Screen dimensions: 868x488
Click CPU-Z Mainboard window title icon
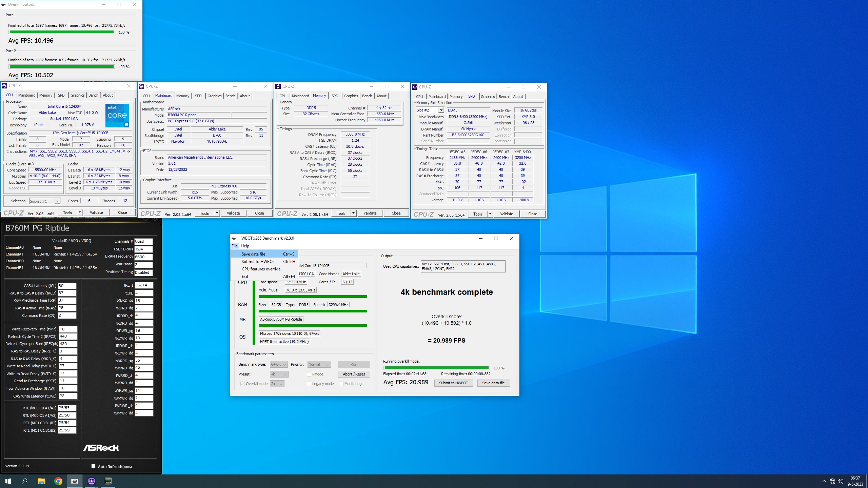click(142, 86)
